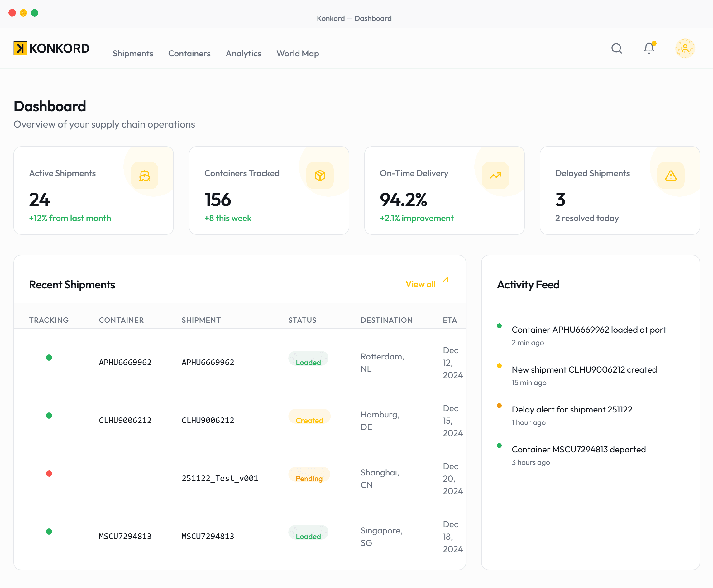Click the On-Time Delivery trend icon
The height and width of the screenshot is (588, 713).
pos(495,176)
